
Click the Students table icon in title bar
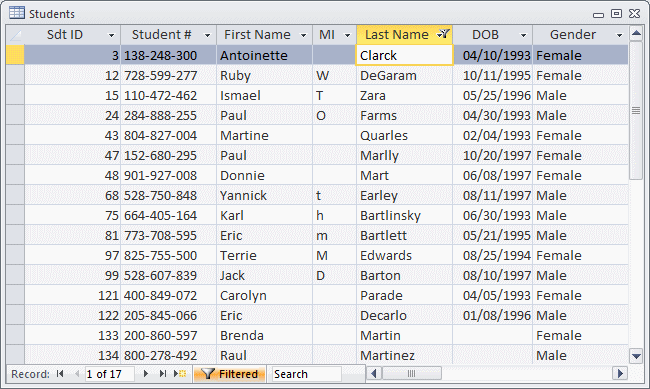click(17, 13)
